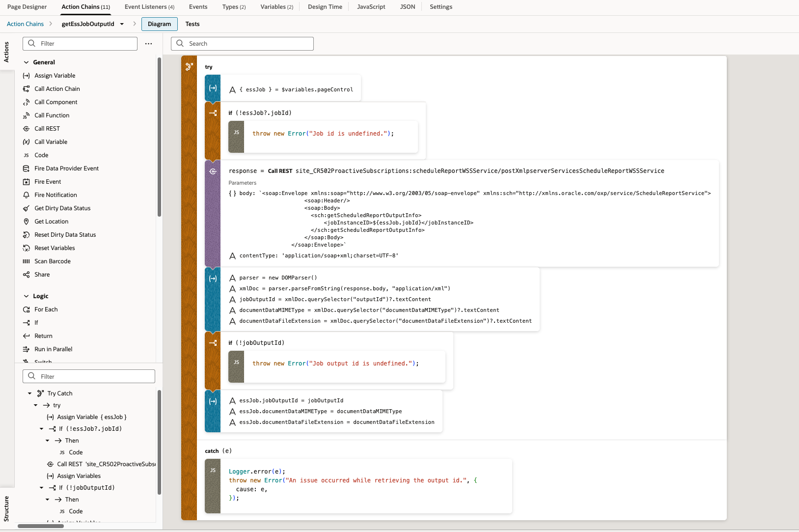Click the Fire Notification bell icon
Image resolution: width=799 pixels, height=532 pixels.
pyautogui.click(x=27, y=195)
